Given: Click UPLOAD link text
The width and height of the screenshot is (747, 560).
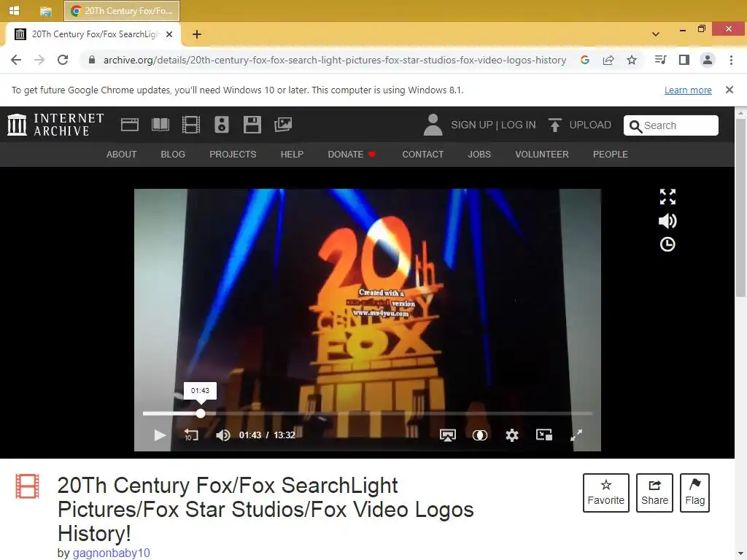Looking at the screenshot, I should [590, 125].
